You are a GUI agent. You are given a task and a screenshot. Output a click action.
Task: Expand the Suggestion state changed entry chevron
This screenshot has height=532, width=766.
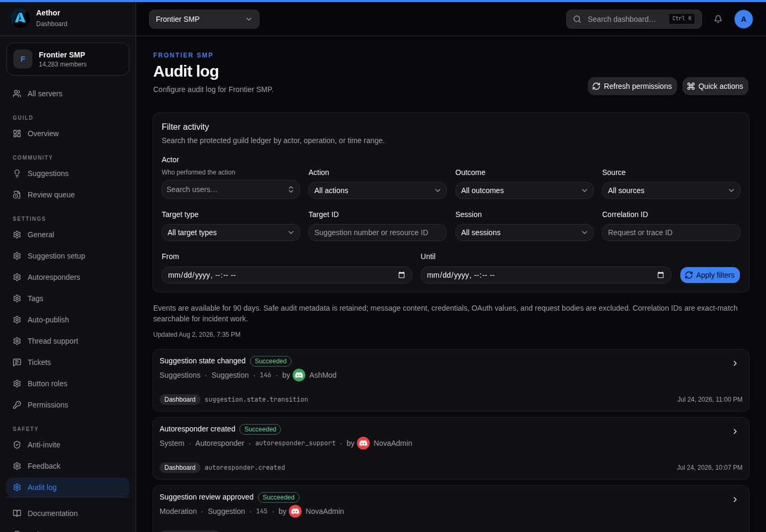(735, 363)
